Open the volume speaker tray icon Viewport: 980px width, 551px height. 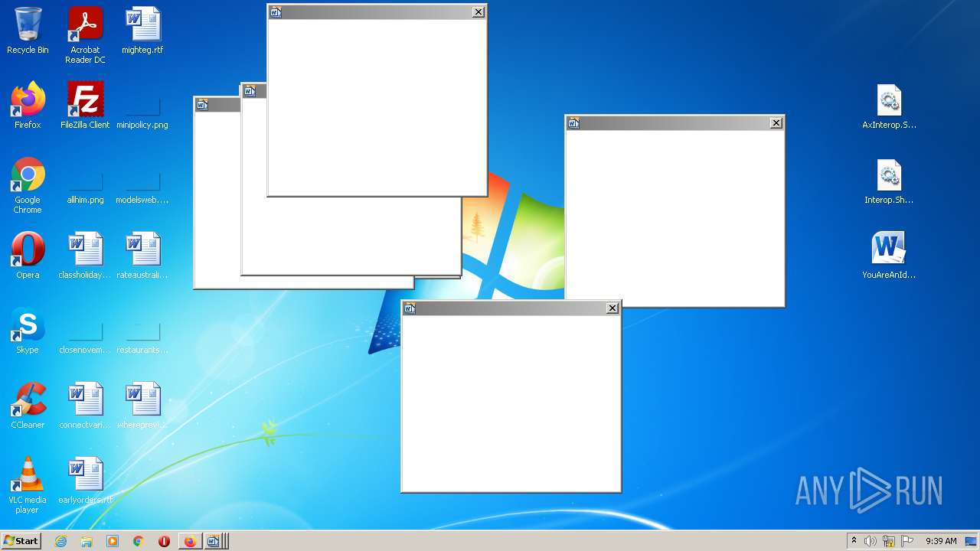pos(871,541)
